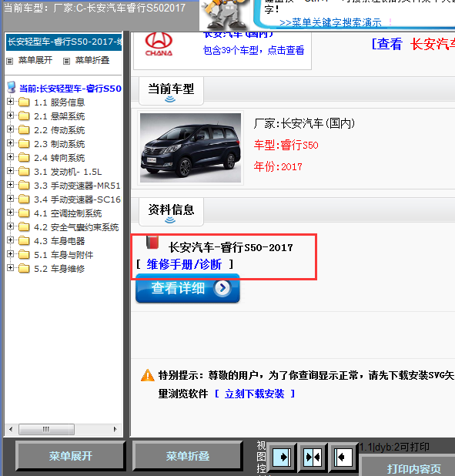455x476 pixels.
Task: Click the 2.2 传动系统 folder icon
Action: click(x=24, y=130)
